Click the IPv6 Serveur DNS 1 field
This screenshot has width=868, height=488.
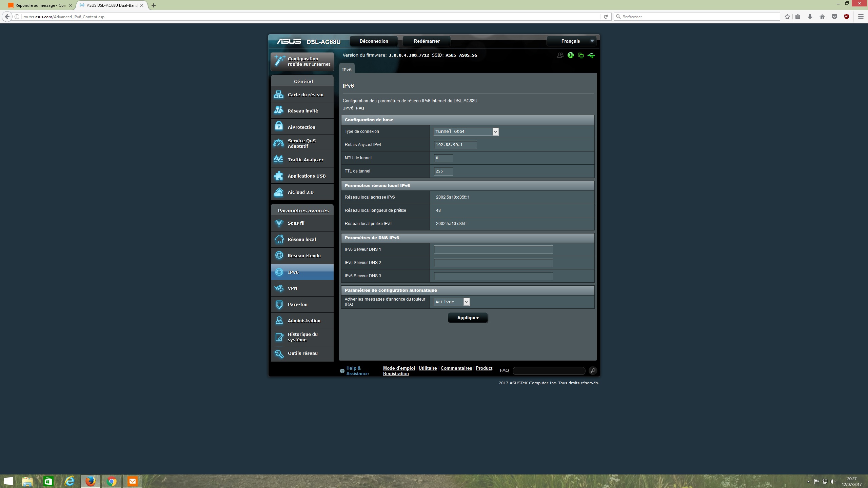pos(493,250)
